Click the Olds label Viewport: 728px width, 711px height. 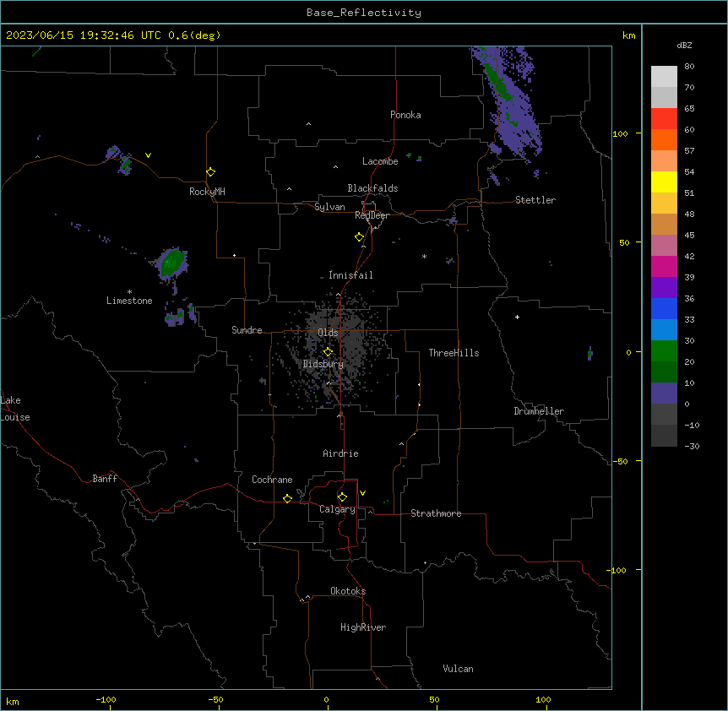click(x=328, y=333)
